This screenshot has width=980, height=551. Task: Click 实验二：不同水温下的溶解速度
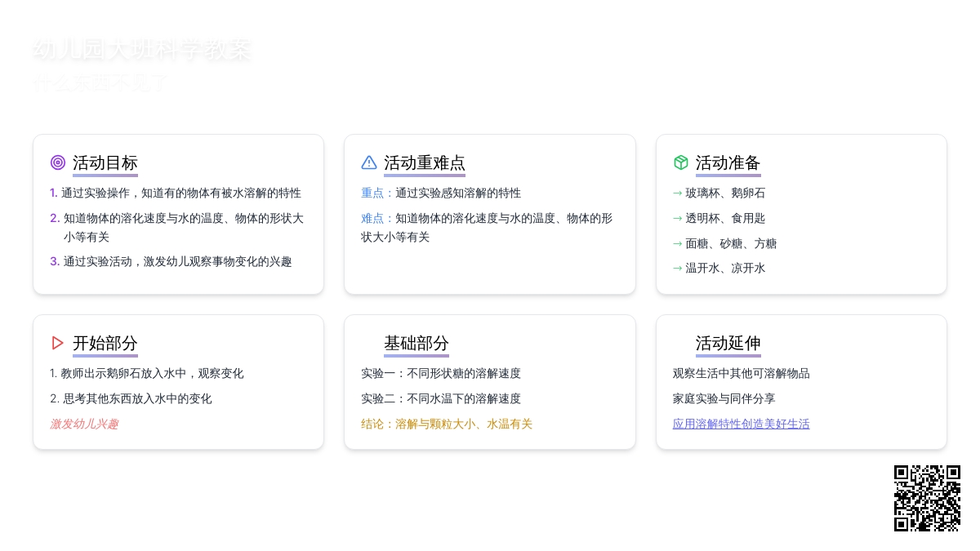point(441,398)
